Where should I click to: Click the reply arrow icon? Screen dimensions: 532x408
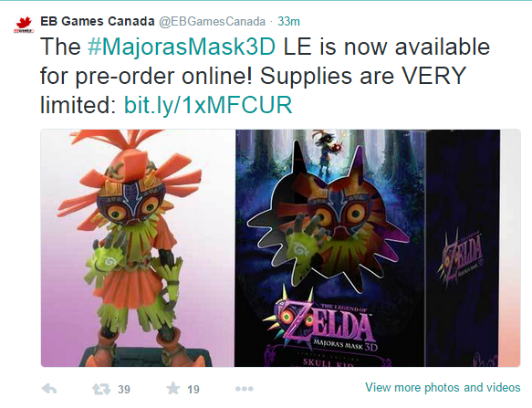click(49, 389)
